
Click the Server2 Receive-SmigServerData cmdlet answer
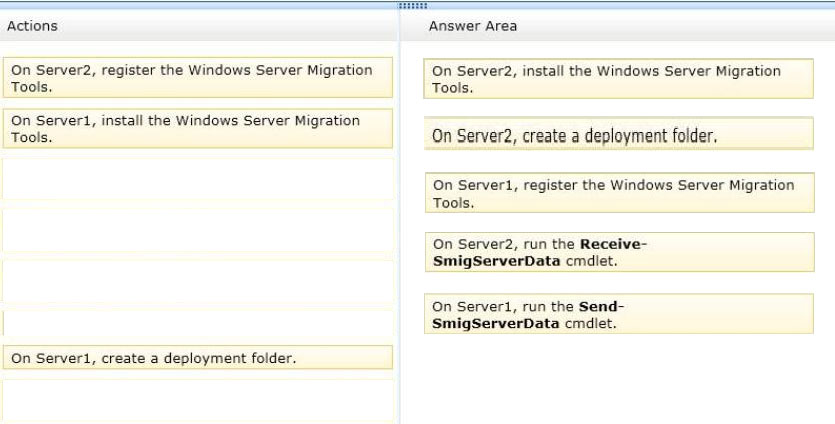pos(619,252)
